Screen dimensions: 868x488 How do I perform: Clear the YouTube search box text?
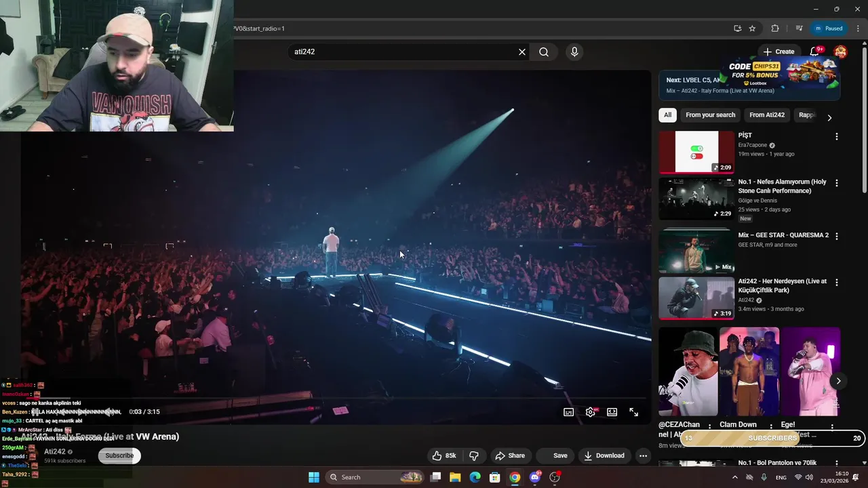coord(522,52)
